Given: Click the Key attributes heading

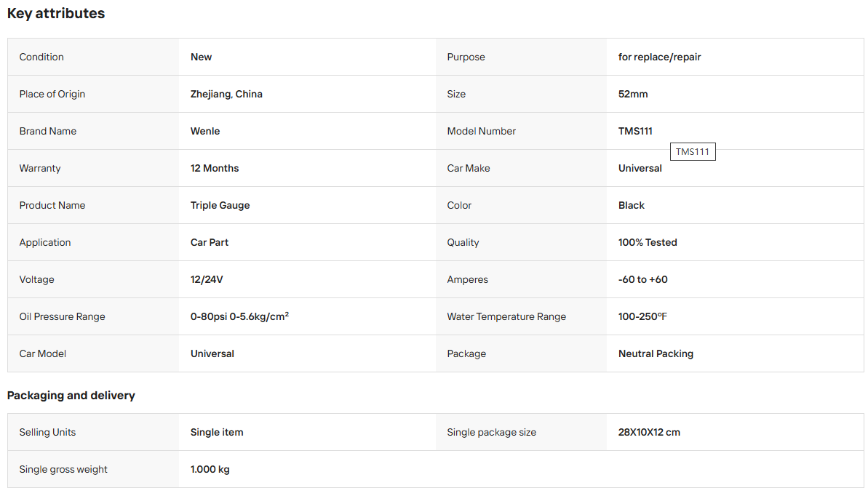Looking at the screenshot, I should point(56,13).
